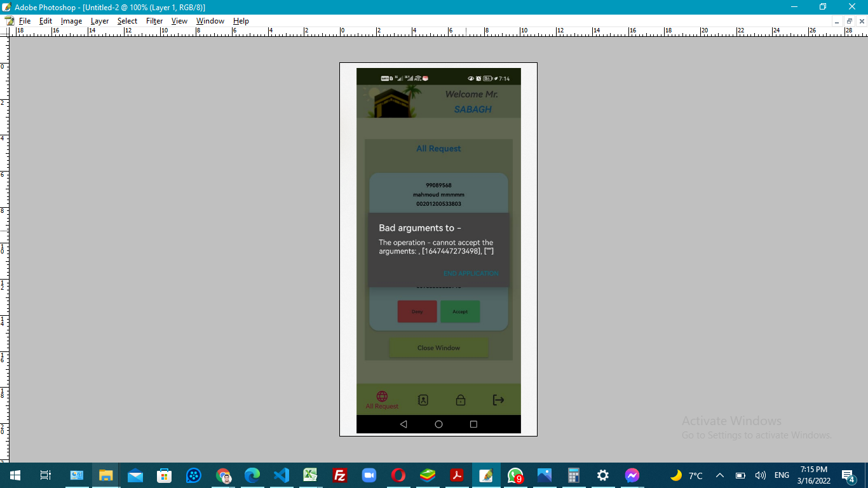Restore the Untitled-2 document window
The image size is (868, 488).
[849, 21]
